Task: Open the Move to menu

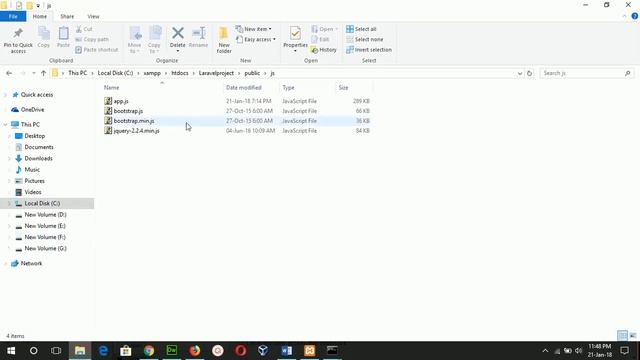Action: click(x=134, y=40)
